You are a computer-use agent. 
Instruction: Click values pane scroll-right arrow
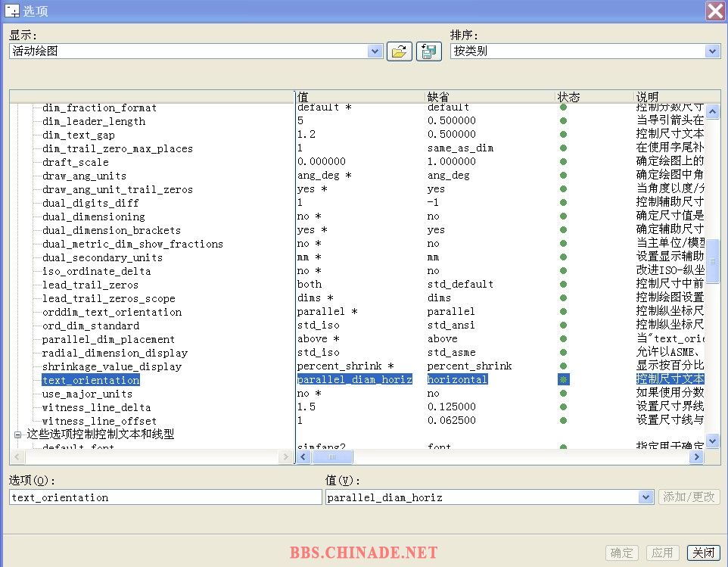pos(696,457)
